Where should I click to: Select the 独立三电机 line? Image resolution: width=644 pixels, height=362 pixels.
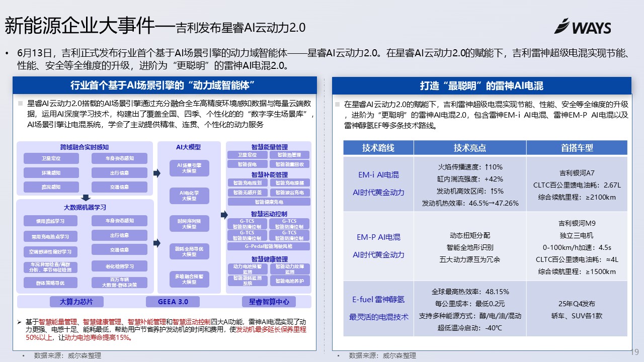577,235
